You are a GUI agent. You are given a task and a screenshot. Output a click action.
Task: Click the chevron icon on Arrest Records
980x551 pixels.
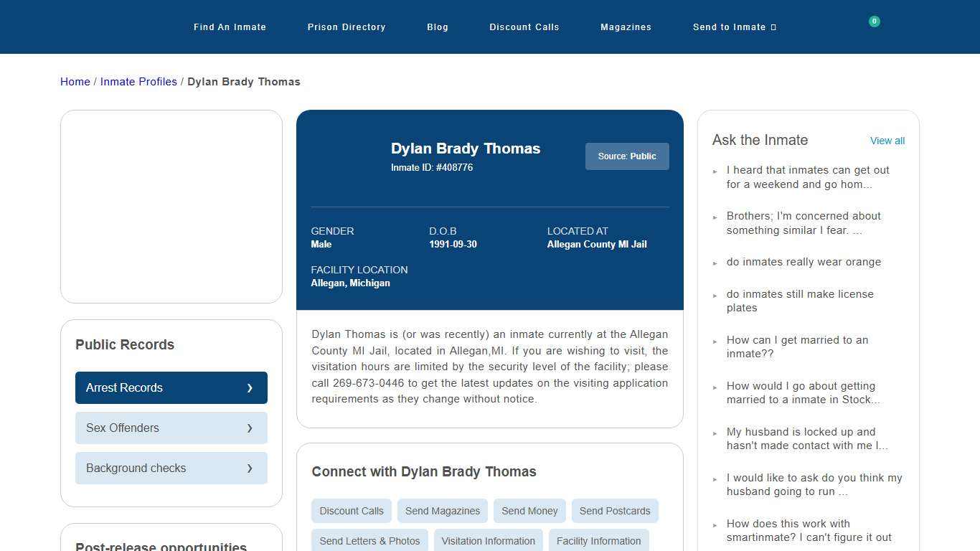250,387
